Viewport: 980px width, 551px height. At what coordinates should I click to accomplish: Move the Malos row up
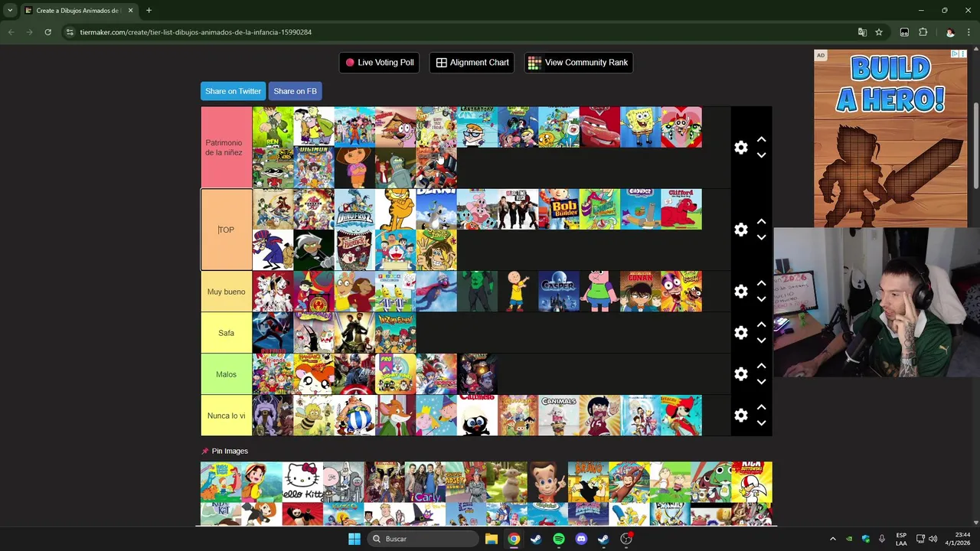761,366
